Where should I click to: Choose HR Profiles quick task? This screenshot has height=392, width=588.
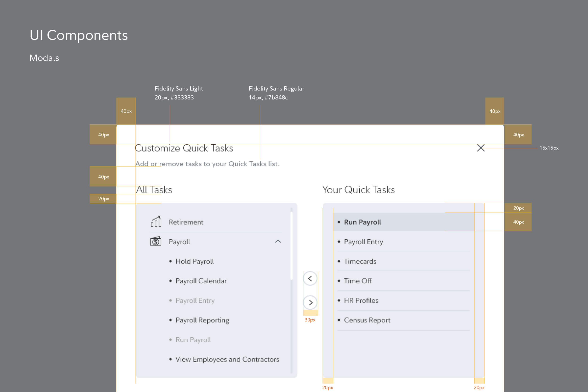coord(361,301)
